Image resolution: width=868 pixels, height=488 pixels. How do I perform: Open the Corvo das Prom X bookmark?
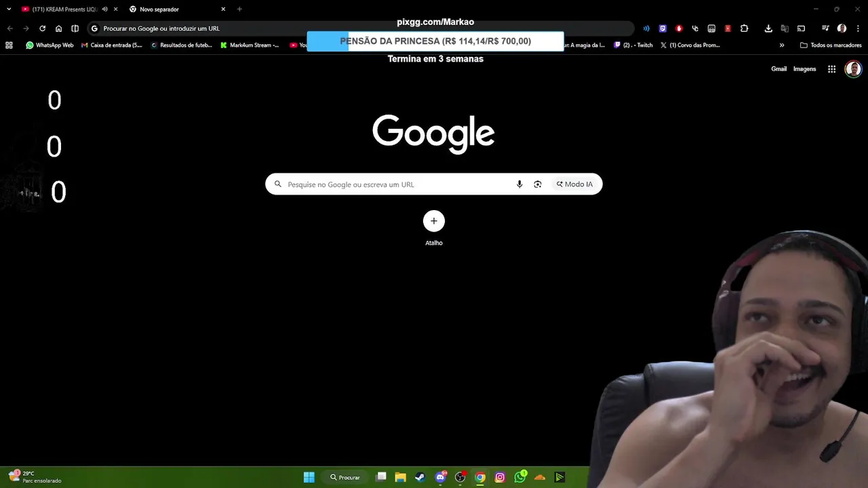point(690,45)
